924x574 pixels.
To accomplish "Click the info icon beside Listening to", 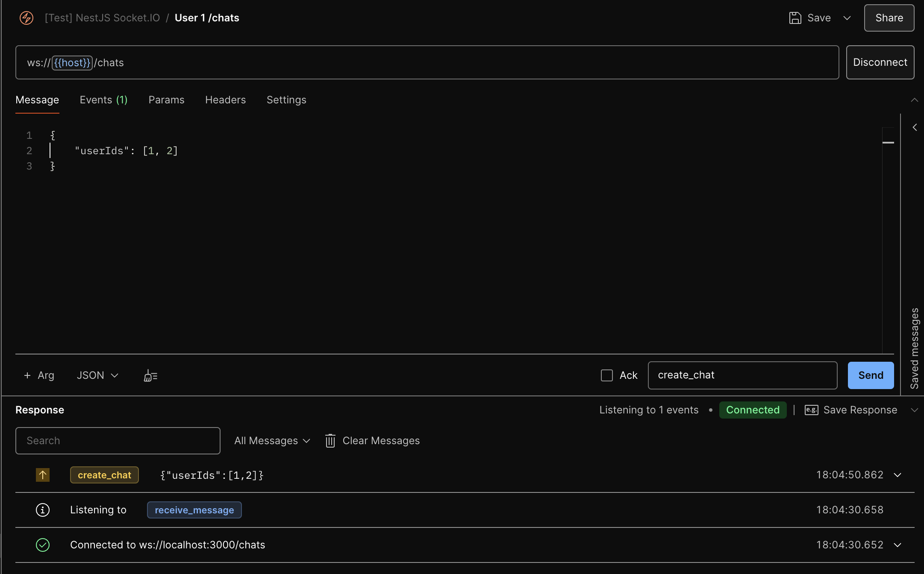I will pos(43,510).
